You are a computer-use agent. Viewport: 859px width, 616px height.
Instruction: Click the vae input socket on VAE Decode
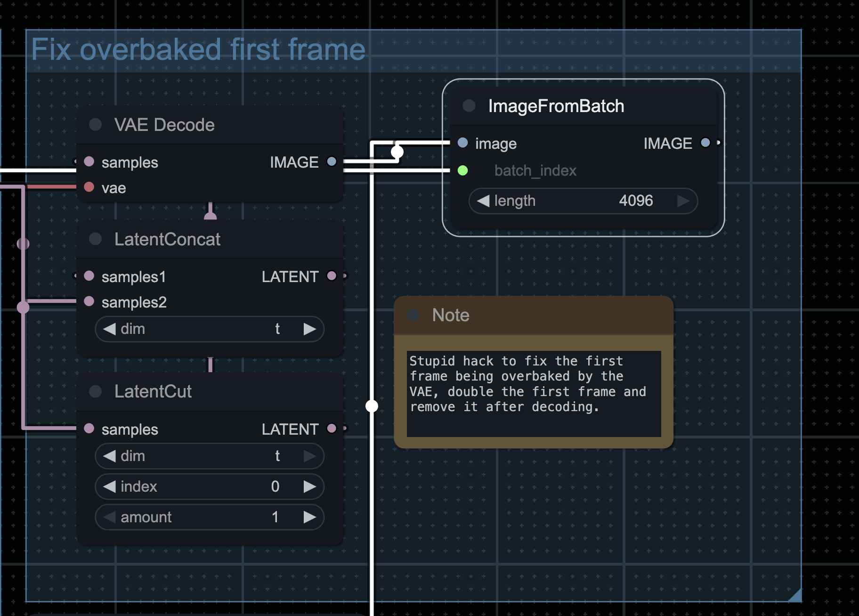89,187
